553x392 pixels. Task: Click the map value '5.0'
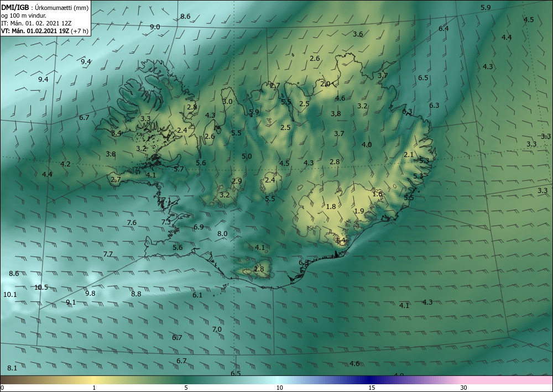click(x=247, y=156)
